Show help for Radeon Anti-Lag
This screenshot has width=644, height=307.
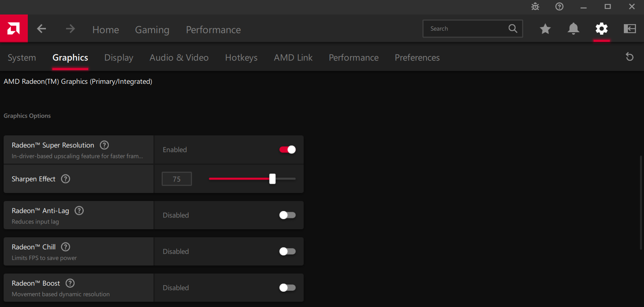click(x=79, y=211)
